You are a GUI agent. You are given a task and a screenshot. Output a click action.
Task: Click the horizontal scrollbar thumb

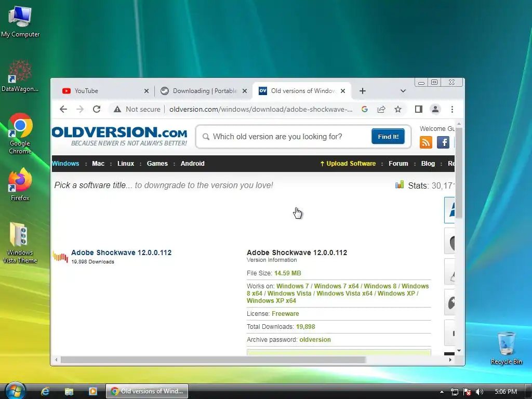pyautogui.click(x=213, y=360)
